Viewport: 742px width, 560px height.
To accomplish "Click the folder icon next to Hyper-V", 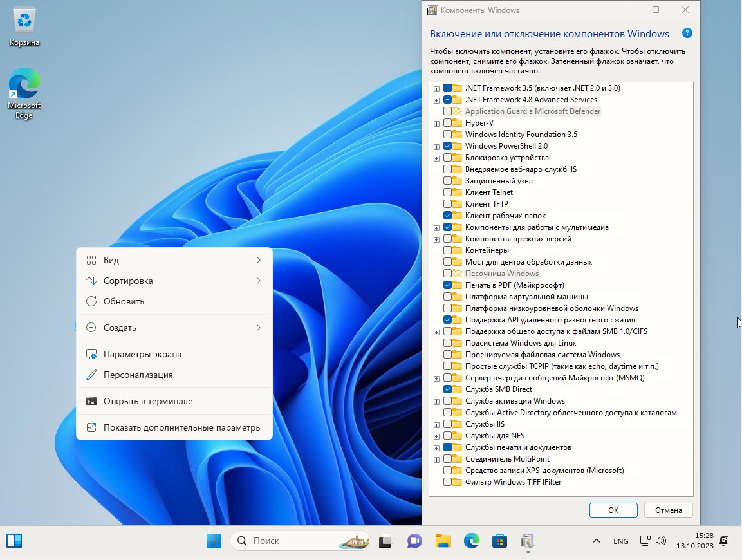I will 457,122.
